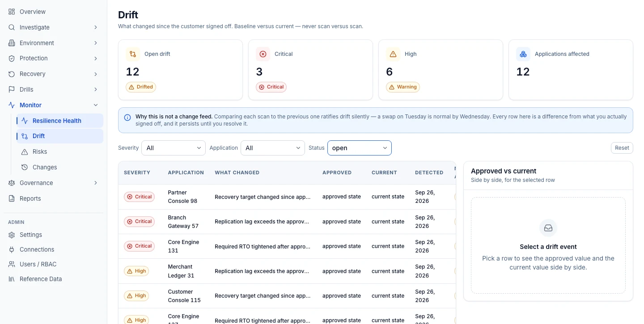This screenshot has width=644, height=324.
Task: Click the Governance scales icon
Action: pyautogui.click(x=12, y=183)
